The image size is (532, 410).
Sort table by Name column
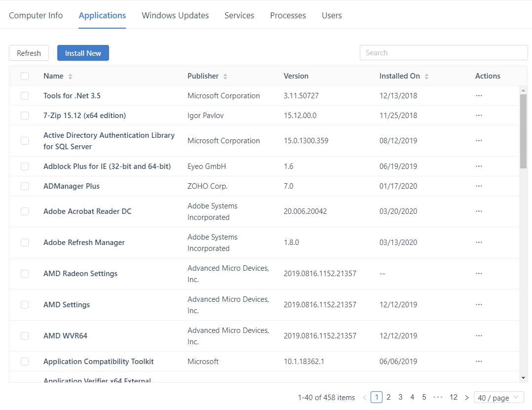click(70, 77)
